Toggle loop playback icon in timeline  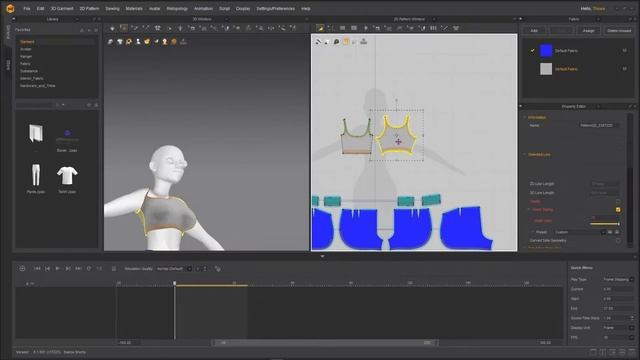click(89, 269)
